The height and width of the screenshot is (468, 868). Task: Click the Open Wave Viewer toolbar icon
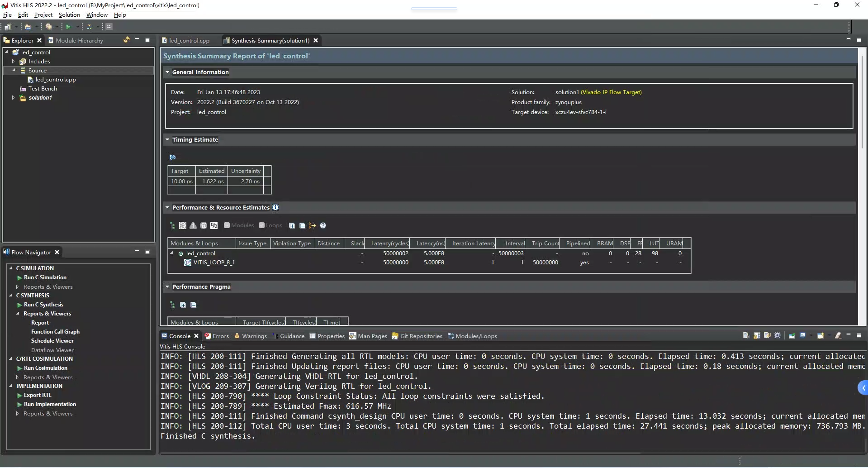[109, 27]
